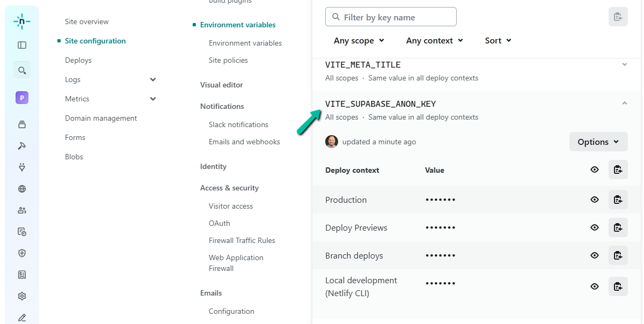Collapse the VITE_SUPABASE_ANON_KEY entry chevron

(x=624, y=102)
